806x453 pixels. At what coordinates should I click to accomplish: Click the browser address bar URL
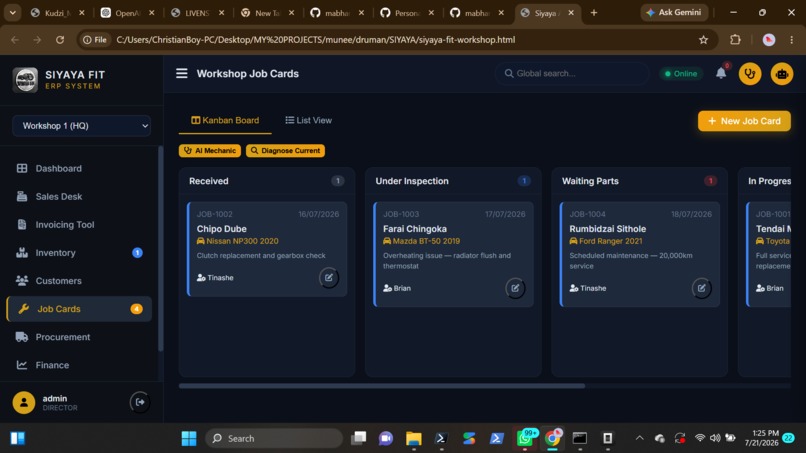(x=316, y=40)
